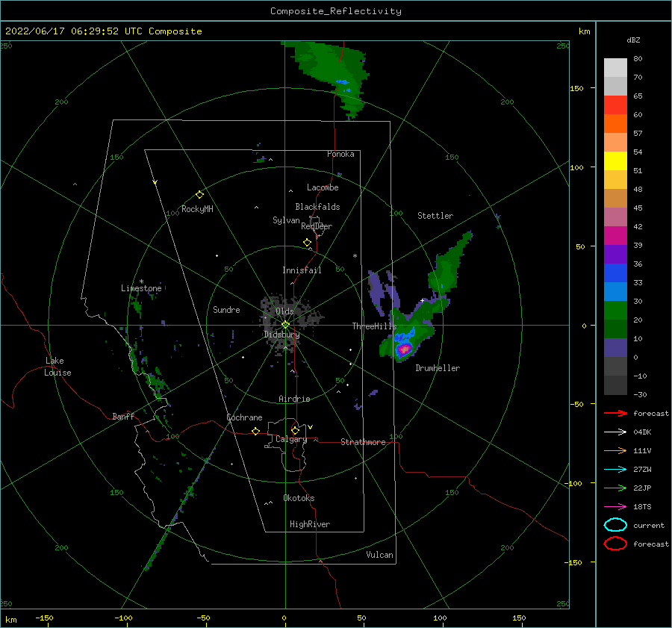Viewport: 672px width, 628px height.
Task: Select the bright green 20-30 dBZ swatch
Action: pos(615,310)
